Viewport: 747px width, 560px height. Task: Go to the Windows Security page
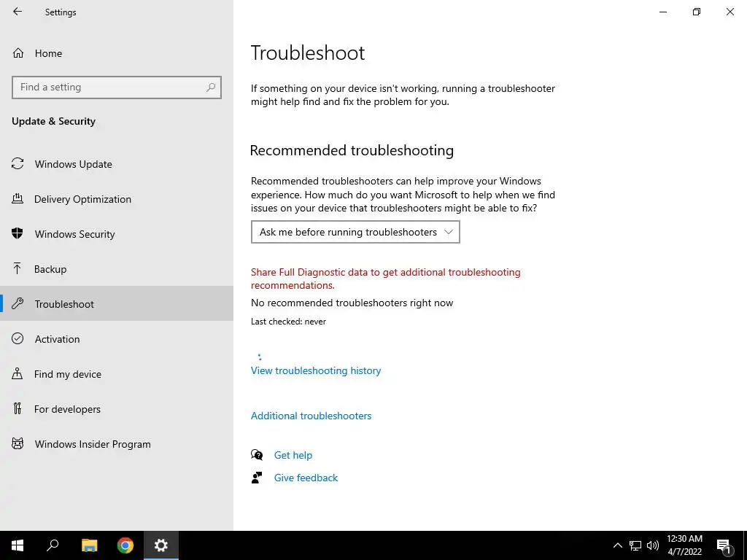tap(117, 234)
